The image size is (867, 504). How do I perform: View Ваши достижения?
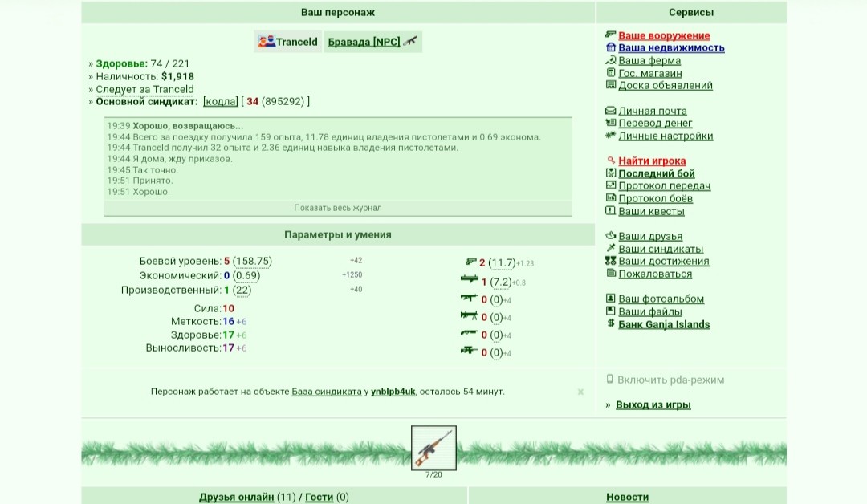point(664,261)
